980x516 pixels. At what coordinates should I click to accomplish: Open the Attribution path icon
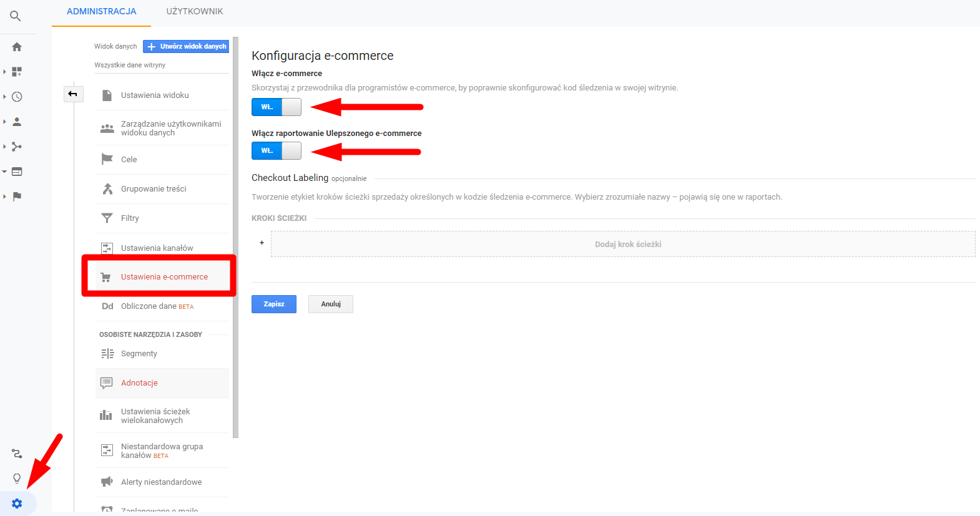[x=17, y=454]
